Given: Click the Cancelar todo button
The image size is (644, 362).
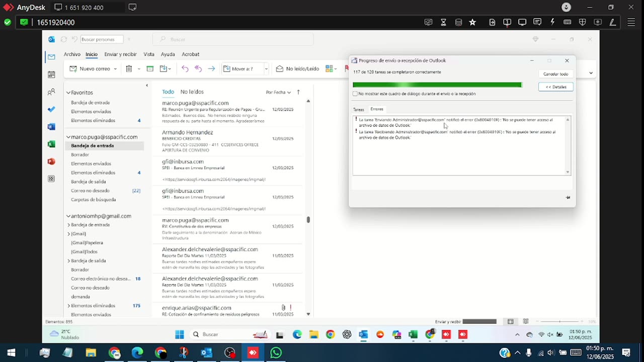Looking at the screenshot, I should [555, 74].
